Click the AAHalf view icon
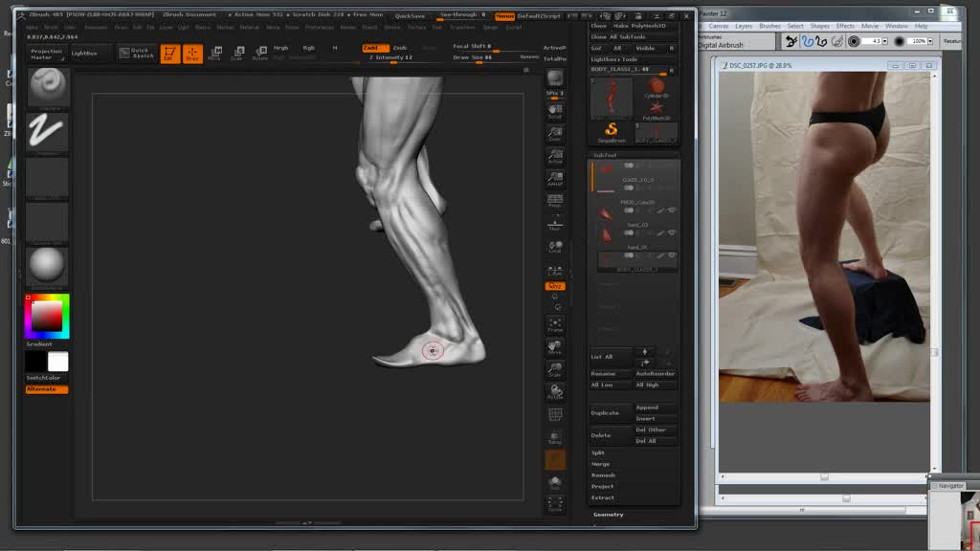980x551 pixels. [555, 179]
